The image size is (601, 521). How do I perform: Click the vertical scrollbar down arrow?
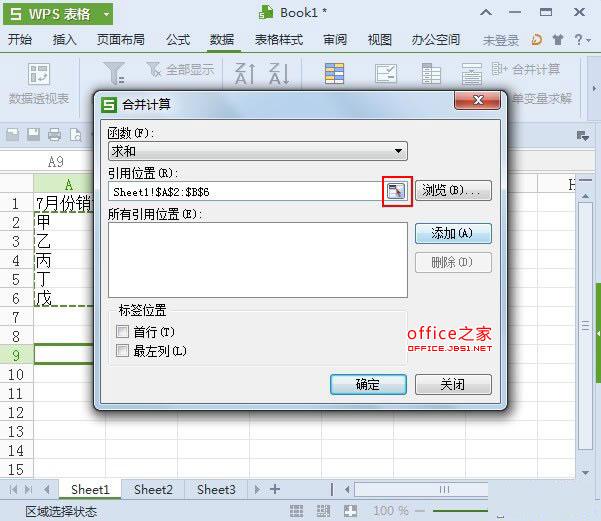(585, 472)
